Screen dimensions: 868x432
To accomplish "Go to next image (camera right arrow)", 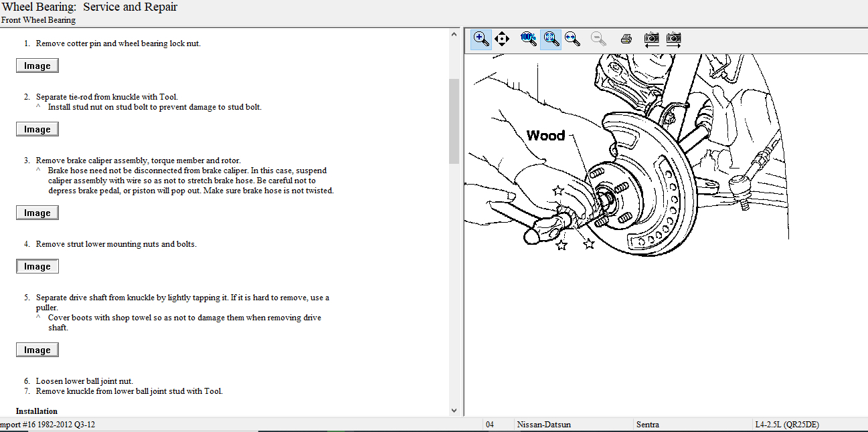I will coord(673,39).
